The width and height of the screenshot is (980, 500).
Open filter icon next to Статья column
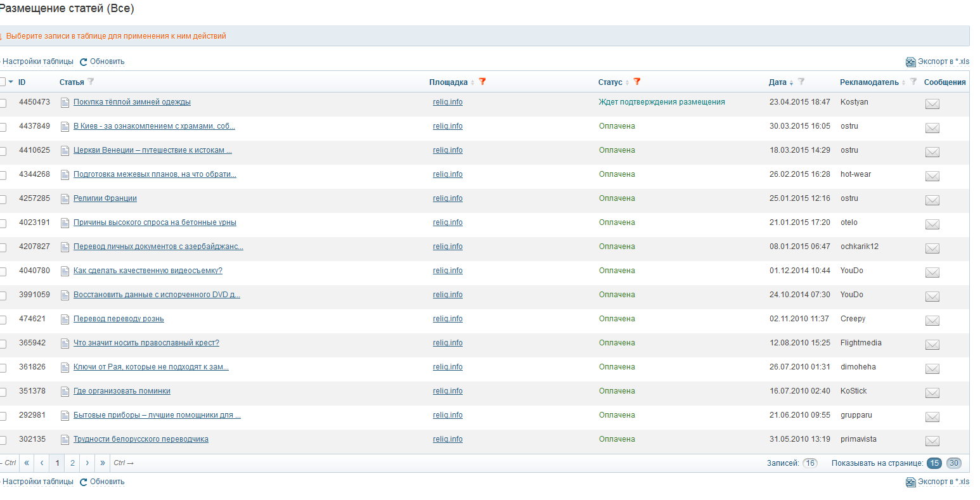(x=91, y=82)
